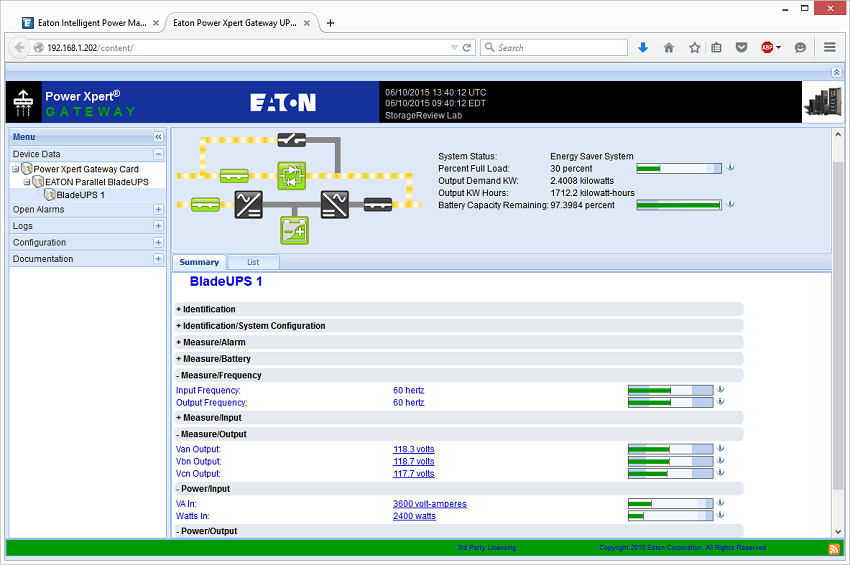The width and height of the screenshot is (850, 565).
Task: Click the Battery Capacity Remaining gauge bar
Action: tap(679, 205)
